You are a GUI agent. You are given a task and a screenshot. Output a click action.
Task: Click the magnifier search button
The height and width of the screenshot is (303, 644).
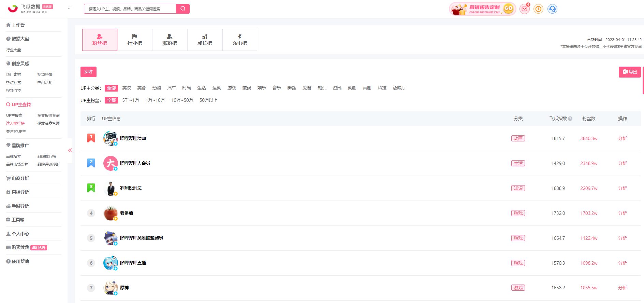coord(183,9)
